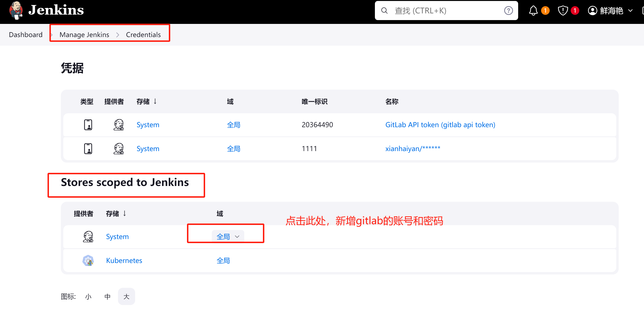The width and height of the screenshot is (644, 311).
Task: Click the credential type icon beside GitLab API token
Action: pyautogui.click(x=88, y=125)
